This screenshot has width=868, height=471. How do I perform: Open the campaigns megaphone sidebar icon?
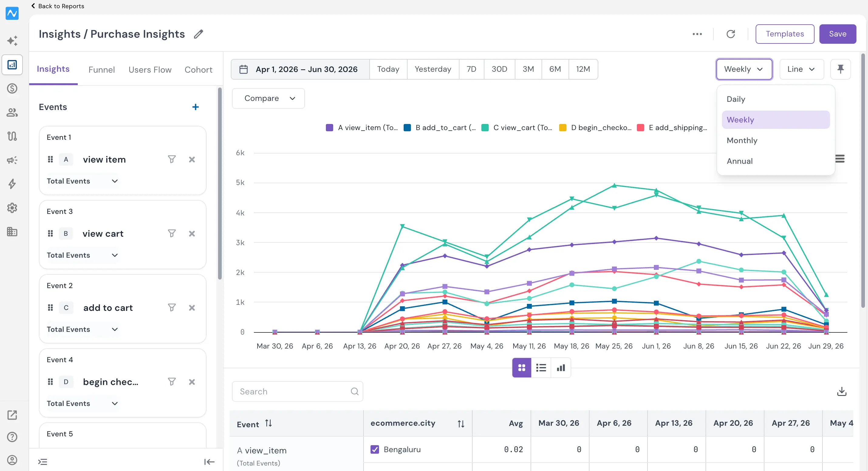pyautogui.click(x=12, y=160)
